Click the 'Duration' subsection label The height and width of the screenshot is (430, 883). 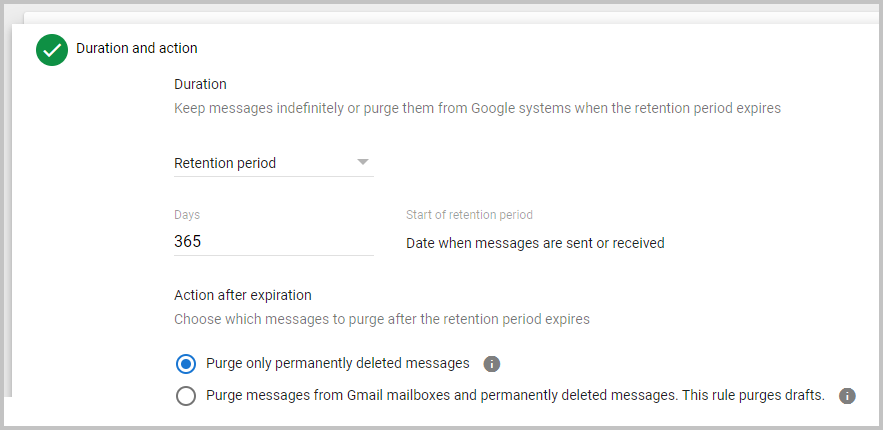point(200,84)
